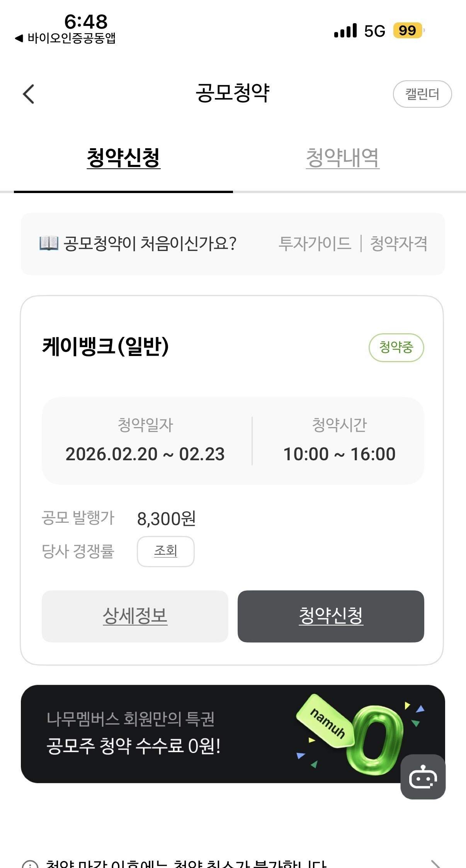Open the 투자가이드 link

point(315,244)
